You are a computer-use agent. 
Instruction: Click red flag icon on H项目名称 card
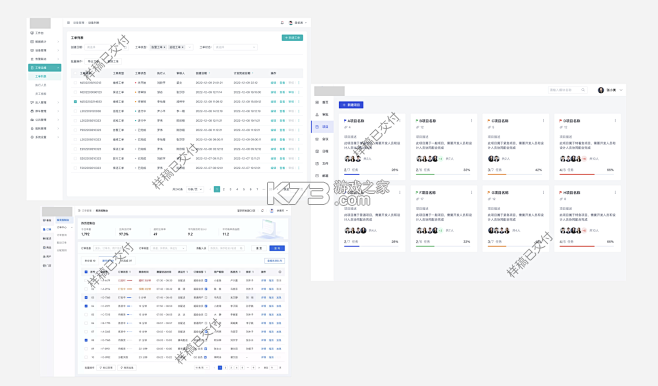pos(561,193)
